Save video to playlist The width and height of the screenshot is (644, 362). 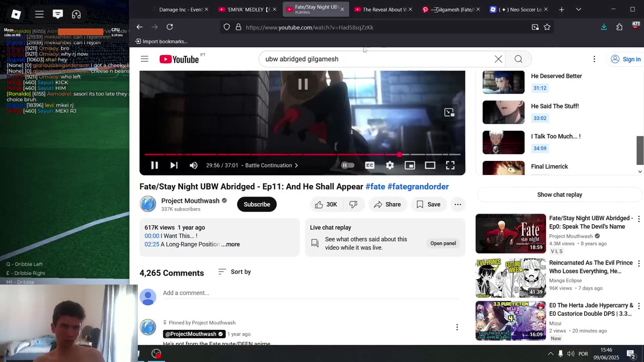pos(428,204)
